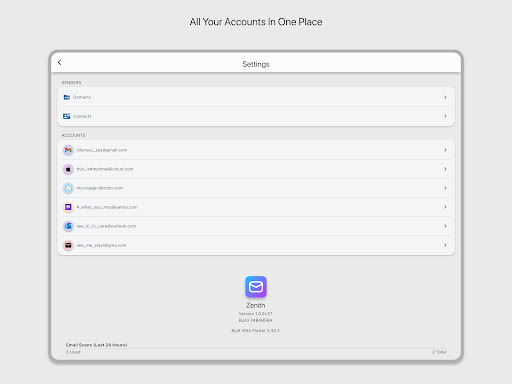This screenshot has width=512, height=384.
Task: Open the Contacts settings entry
Action: 256,116
